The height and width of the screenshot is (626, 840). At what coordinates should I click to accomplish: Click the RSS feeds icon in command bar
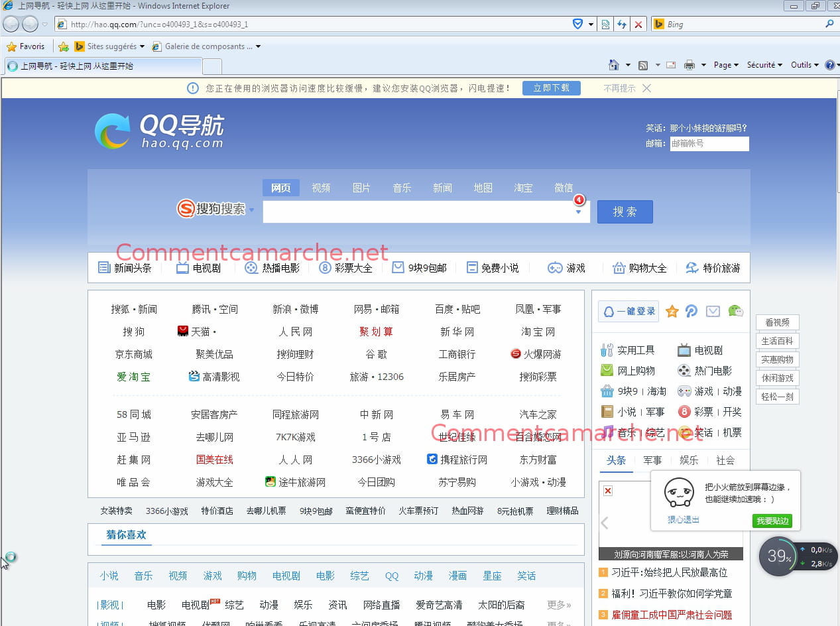pos(643,65)
